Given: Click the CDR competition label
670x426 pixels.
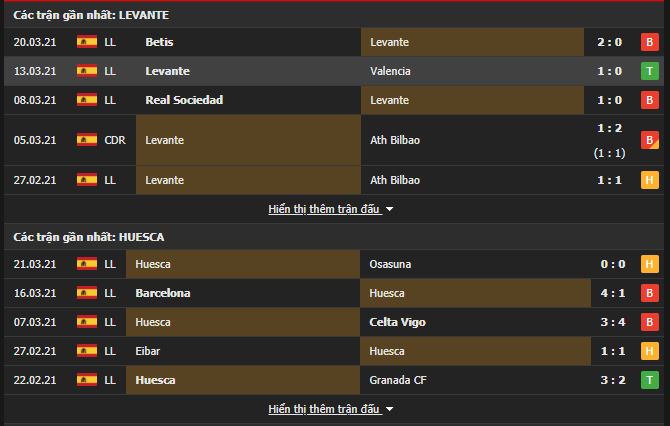Looking at the screenshot, I should pos(115,140).
